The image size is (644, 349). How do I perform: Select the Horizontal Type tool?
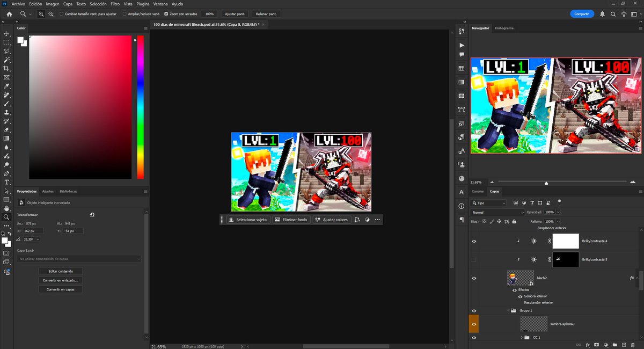pyautogui.click(x=6, y=182)
